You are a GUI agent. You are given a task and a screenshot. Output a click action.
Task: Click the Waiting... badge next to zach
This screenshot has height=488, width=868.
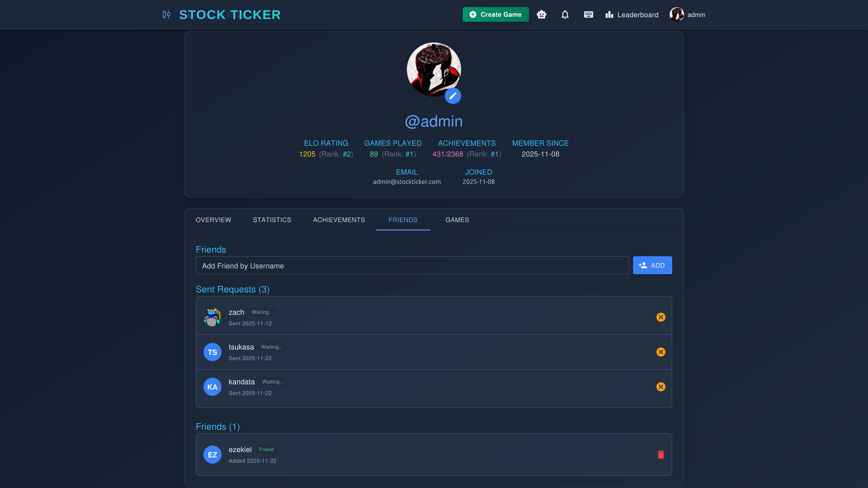tap(262, 312)
